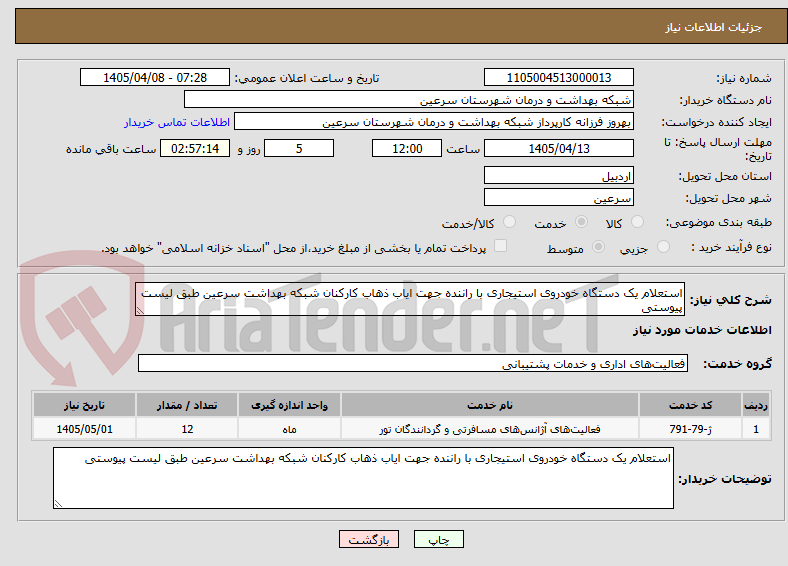Click the quantity cell 12
The height and width of the screenshot is (566, 788).
point(187,429)
